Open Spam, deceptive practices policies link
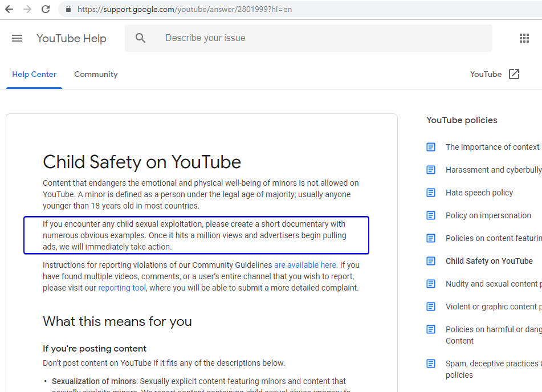The image size is (542, 392). (x=494, y=369)
